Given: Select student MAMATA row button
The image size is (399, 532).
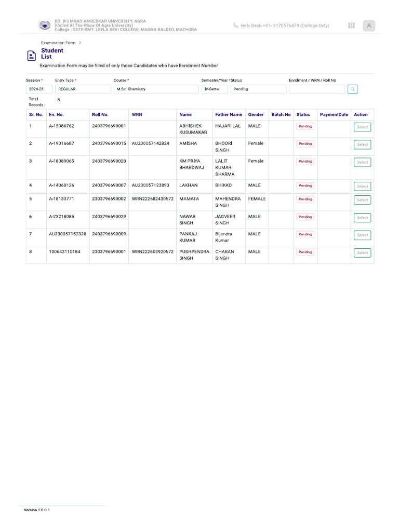Looking at the screenshot, I should tap(362, 200).
